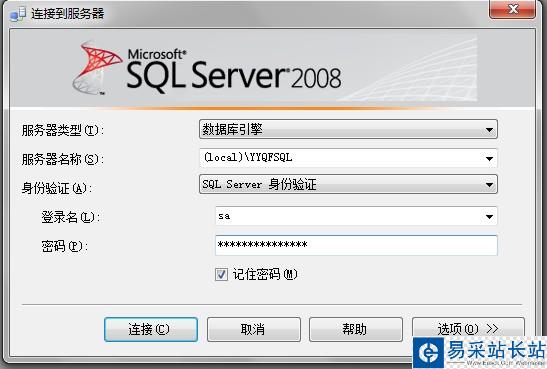Viewport: 547px width, 369px height.
Task: Click the 连接 (Connect) button
Action: [x=151, y=329]
